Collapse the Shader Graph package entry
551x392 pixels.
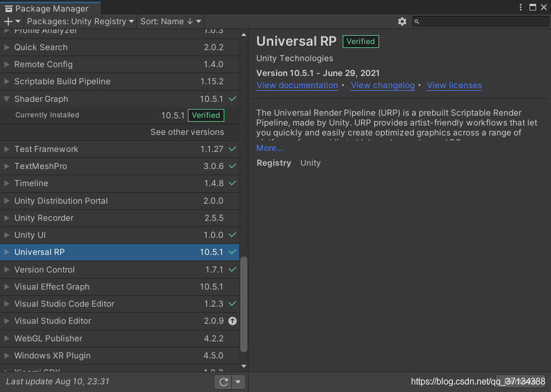pyautogui.click(x=7, y=99)
